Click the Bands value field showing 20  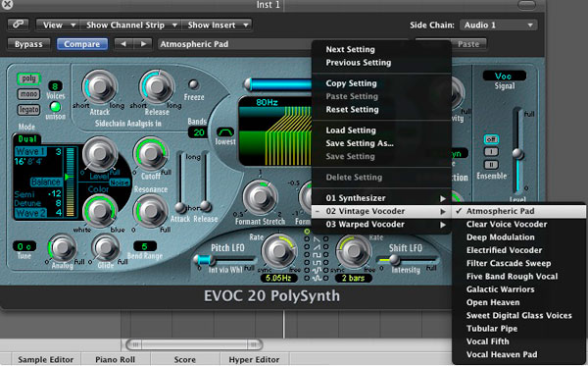click(x=198, y=132)
